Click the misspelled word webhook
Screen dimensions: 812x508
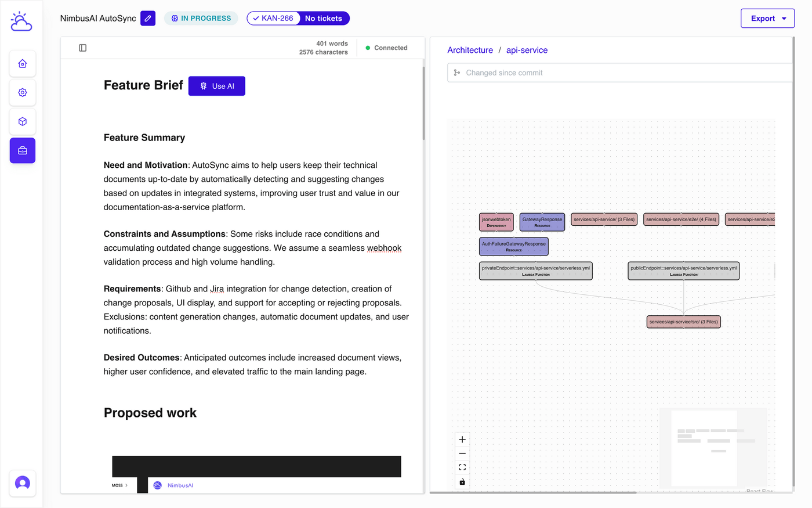[384, 248]
